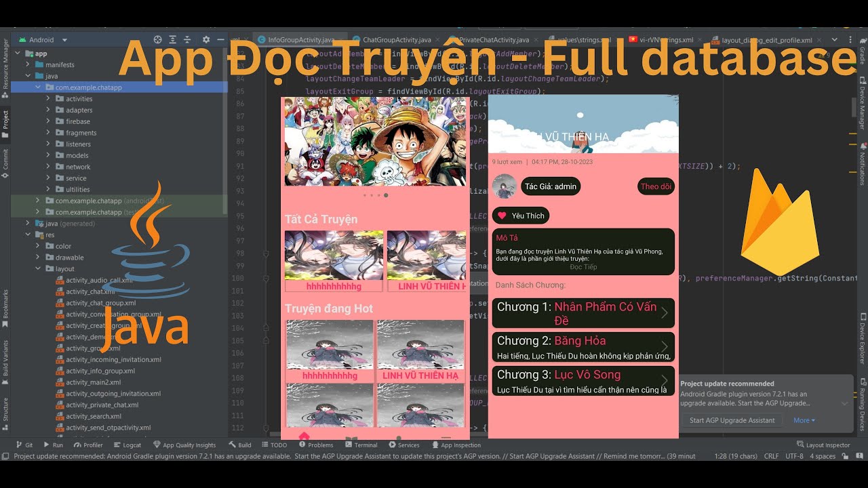
Task: Open the Build tool window
Action: click(240, 445)
